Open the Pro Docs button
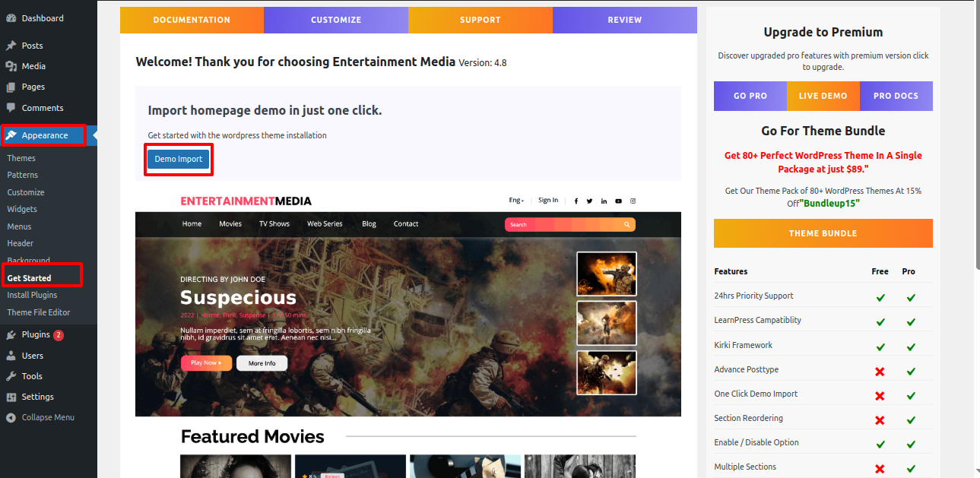Screen dimensions: 980x478 click(896, 96)
